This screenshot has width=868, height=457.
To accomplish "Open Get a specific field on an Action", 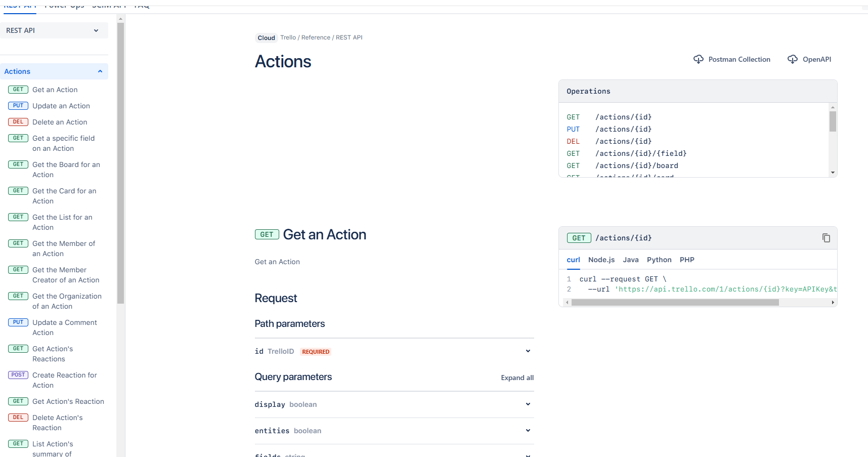I will coord(63,143).
